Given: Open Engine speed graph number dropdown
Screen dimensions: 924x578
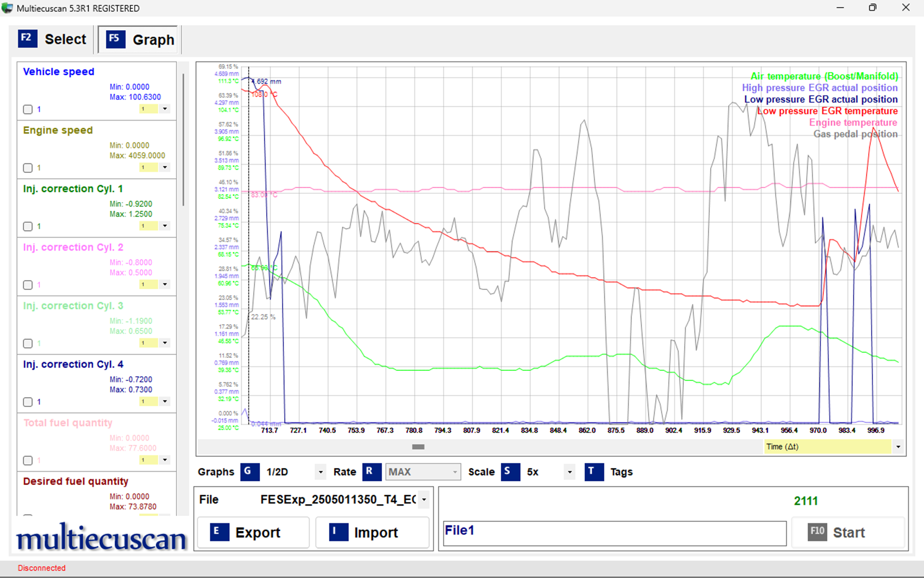Looking at the screenshot, I should 165,167.
